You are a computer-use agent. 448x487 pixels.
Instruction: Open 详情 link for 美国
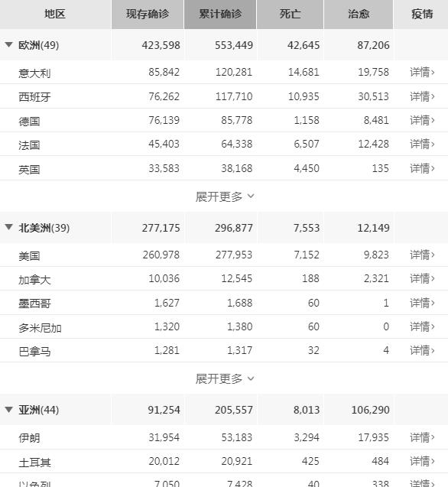click(422, 255)
